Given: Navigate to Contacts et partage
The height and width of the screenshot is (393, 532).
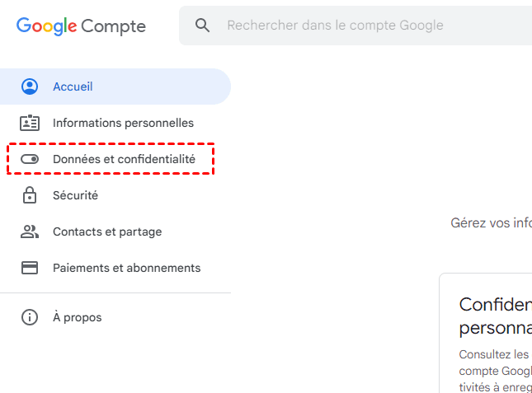Looking at the screenshot, I should coord(107,232).
